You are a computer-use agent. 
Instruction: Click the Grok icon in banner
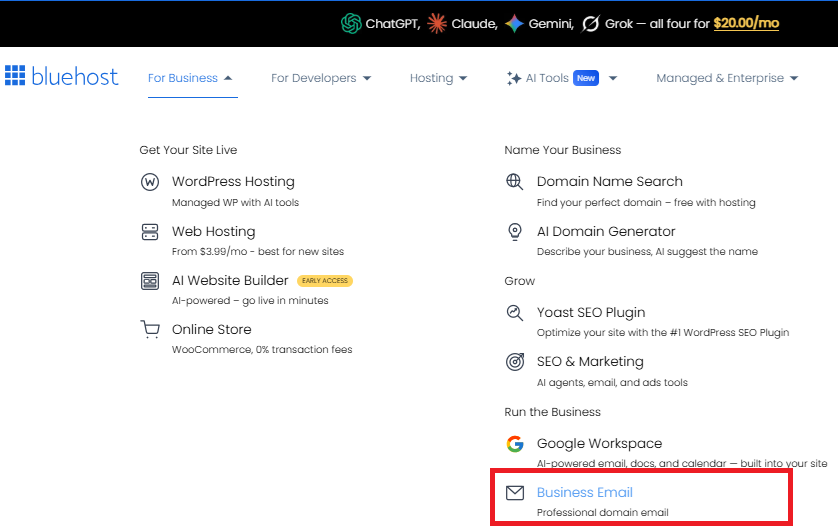[591, 24]
